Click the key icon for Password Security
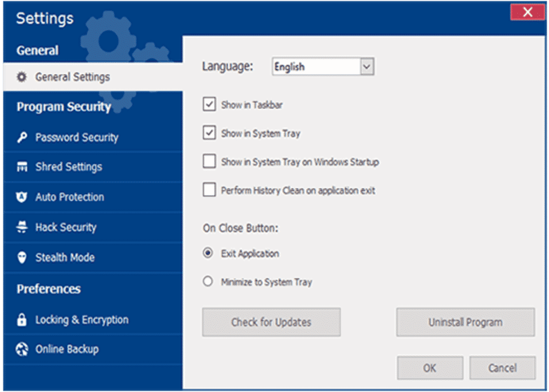 click(x=22, y=138)
